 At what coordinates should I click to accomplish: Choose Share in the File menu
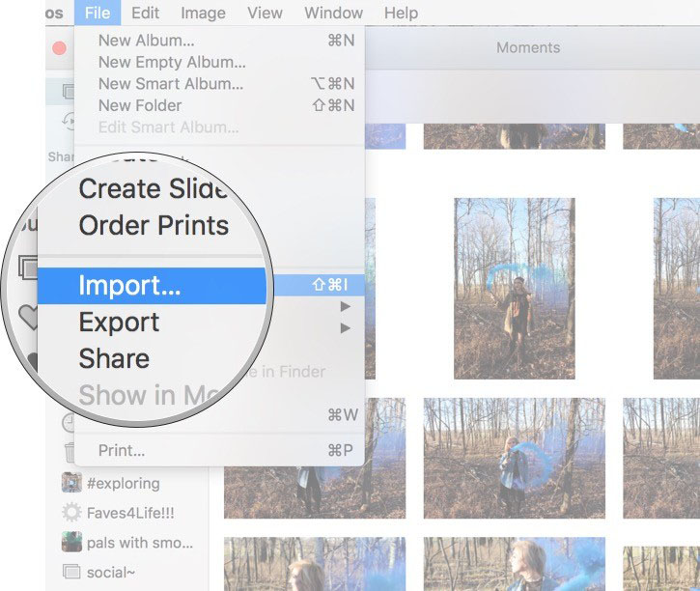point(114,358)
